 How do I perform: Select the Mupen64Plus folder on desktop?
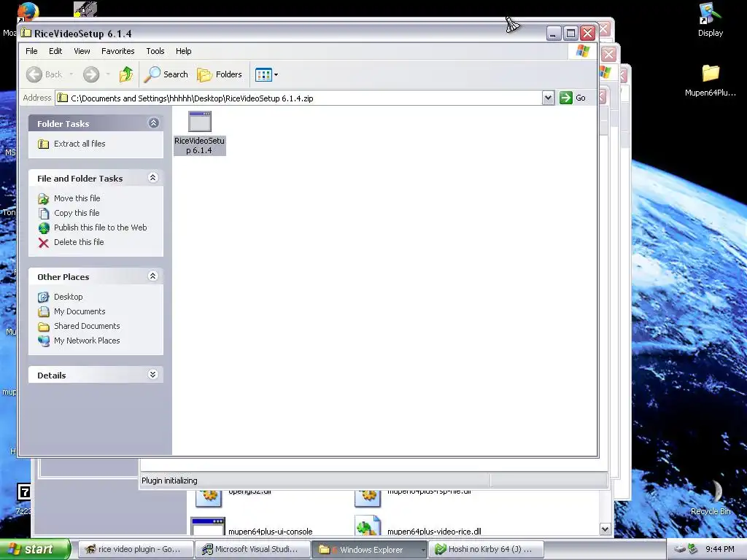click(711, 80)
